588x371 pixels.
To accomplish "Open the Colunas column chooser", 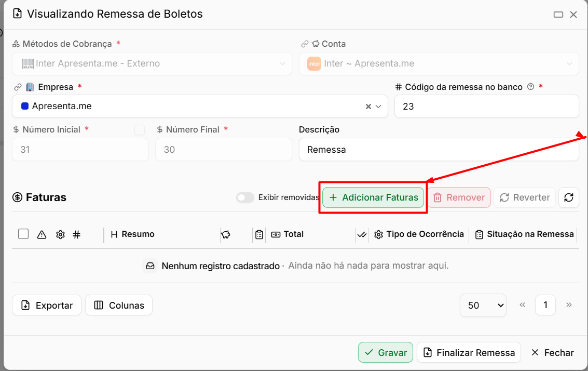I will (119, 306).
